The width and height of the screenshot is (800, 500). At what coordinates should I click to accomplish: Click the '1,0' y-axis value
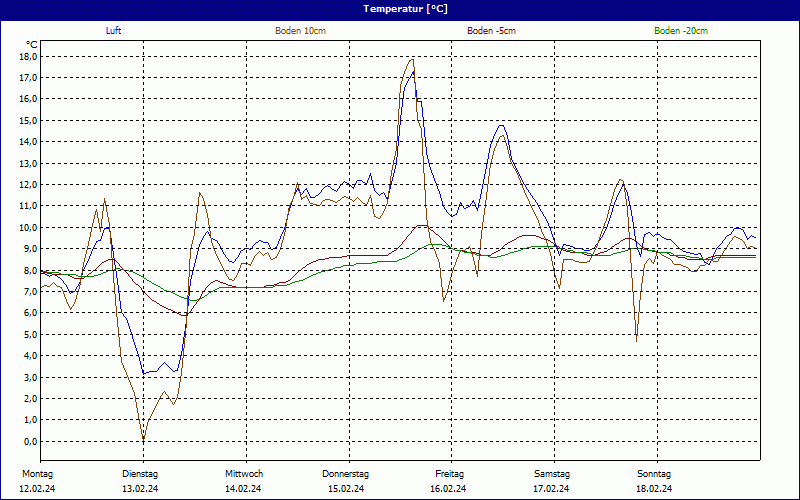point(32,420)
